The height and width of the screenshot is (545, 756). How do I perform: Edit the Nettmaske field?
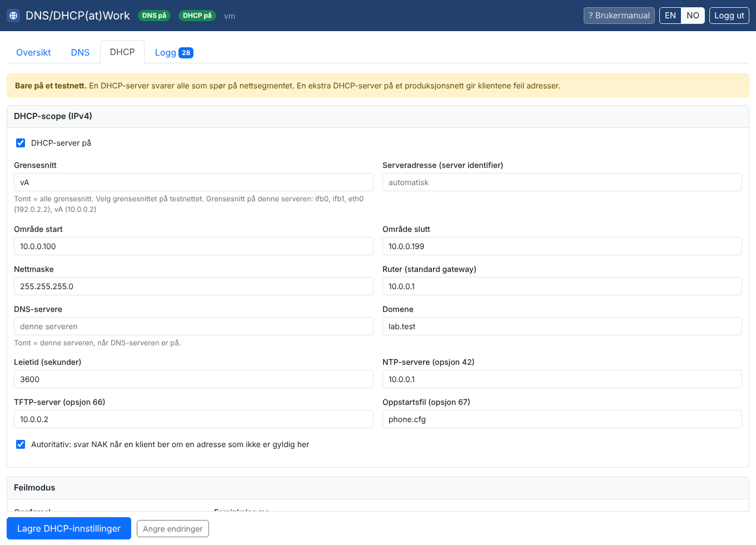coord(193,286)
